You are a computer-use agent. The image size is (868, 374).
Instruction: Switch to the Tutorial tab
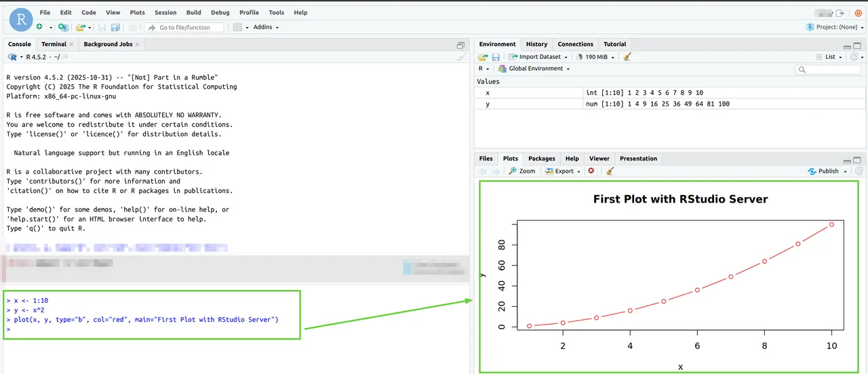point(615,44)
